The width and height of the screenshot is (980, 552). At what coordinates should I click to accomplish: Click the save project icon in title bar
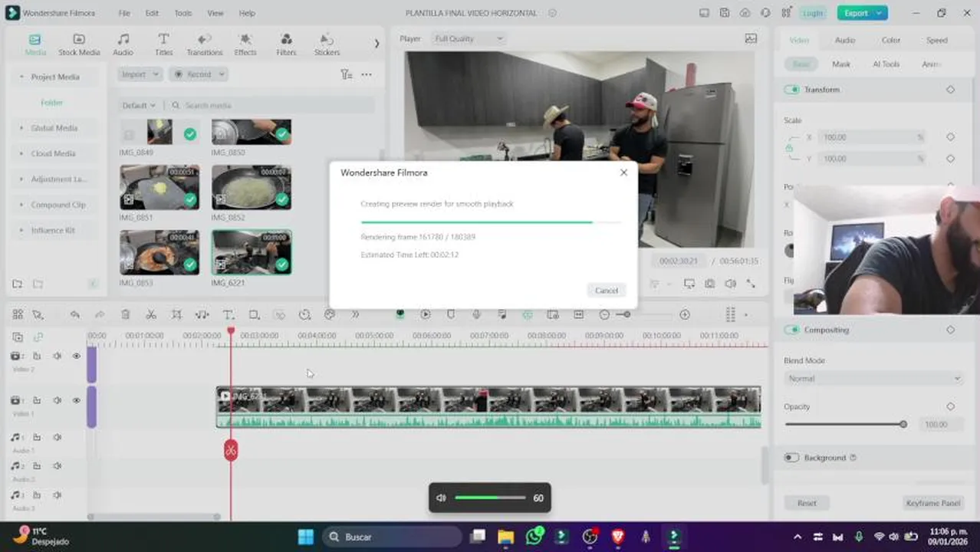point(725,13)
